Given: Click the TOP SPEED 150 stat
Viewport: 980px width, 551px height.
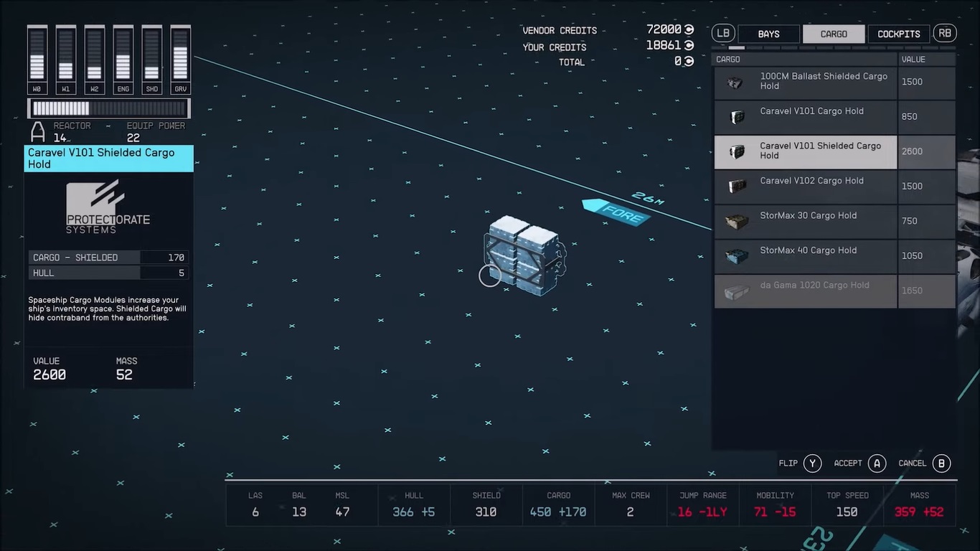Looking at the screenshot, I should point(847,505).
